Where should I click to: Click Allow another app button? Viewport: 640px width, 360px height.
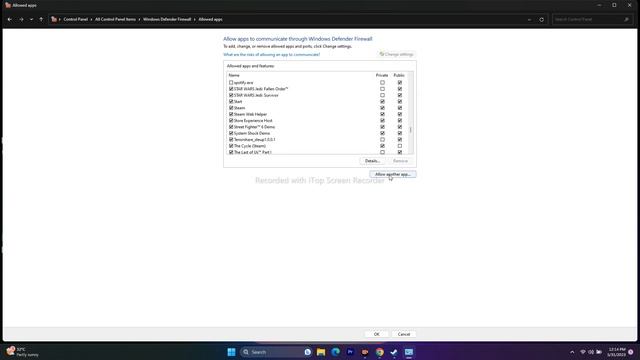pyautogui.click(x=393, y=174)
